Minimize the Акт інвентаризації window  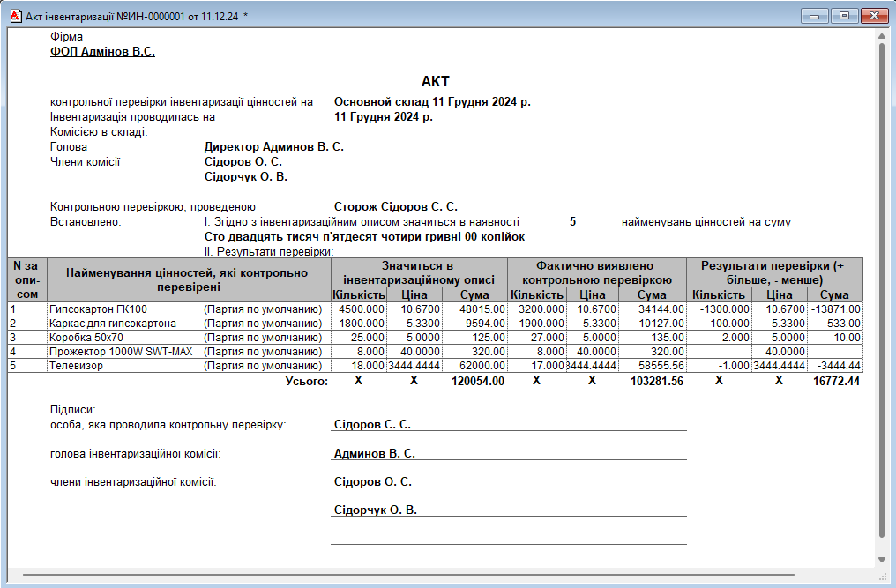[814, 16]
